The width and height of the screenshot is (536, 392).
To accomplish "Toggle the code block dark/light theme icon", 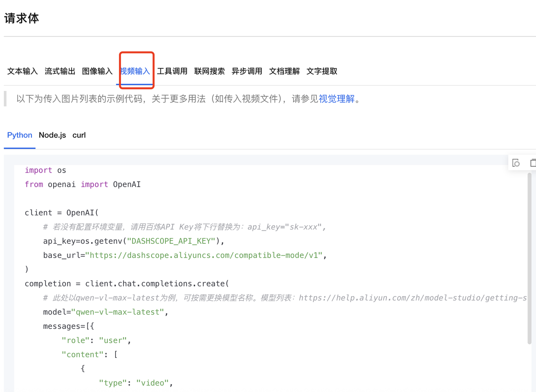I will point(516,163).
